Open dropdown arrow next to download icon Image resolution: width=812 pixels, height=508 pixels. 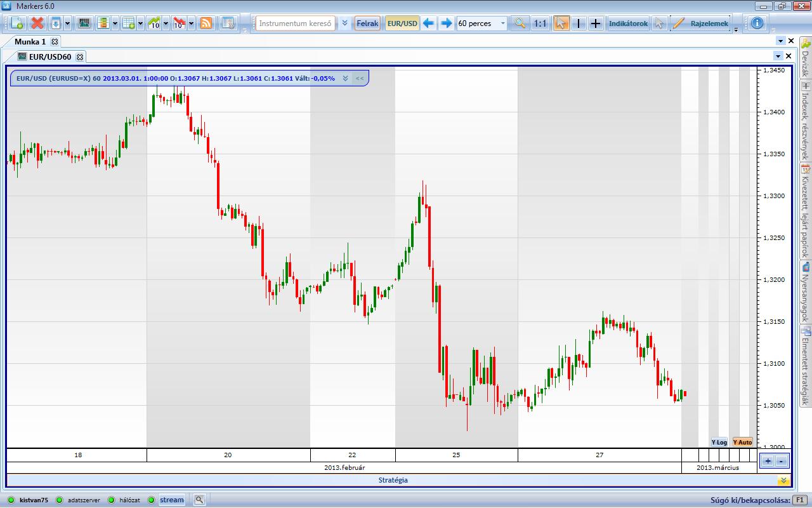pos(67,23)
